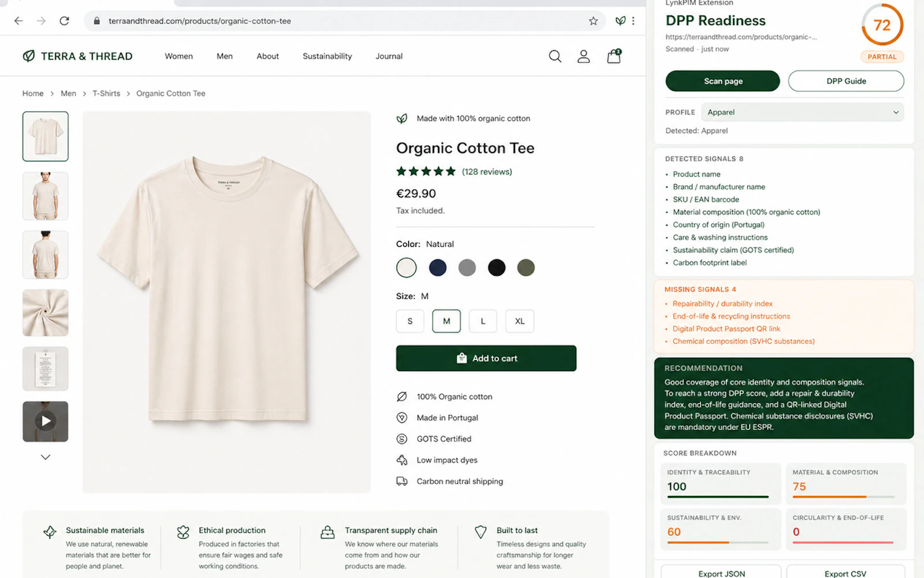Bookmark page using star icon
Viewport: 924px width, 578px height.
[593, 21]
